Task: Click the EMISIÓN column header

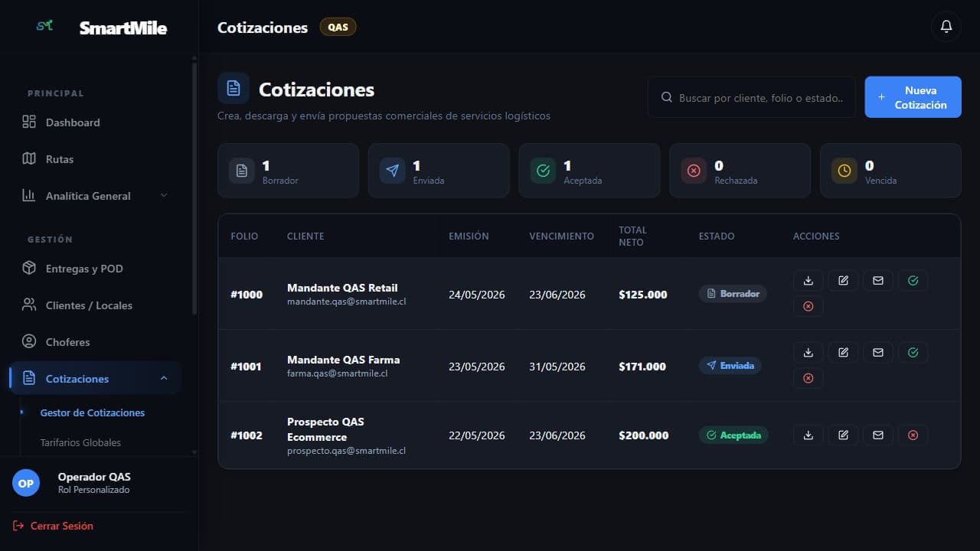Action: (x=469, y=236)
